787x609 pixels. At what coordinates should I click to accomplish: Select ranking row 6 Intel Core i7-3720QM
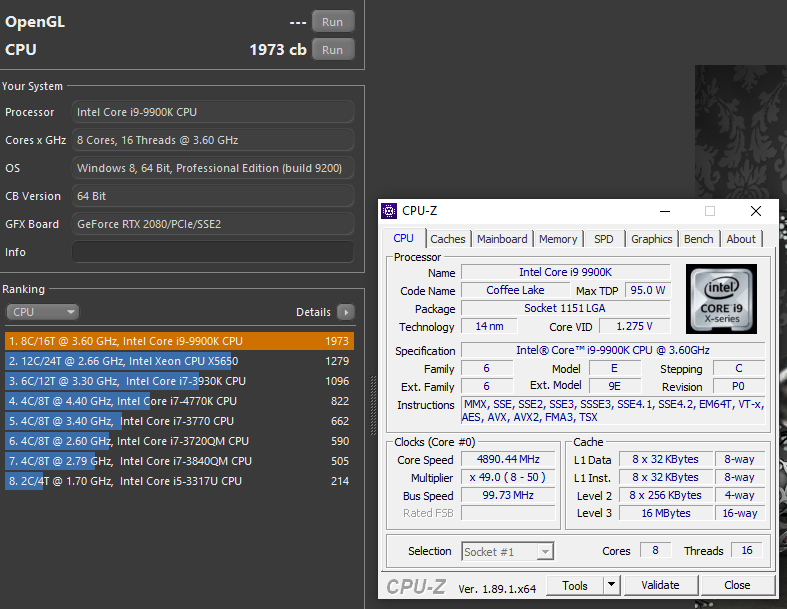coord(179,441)
